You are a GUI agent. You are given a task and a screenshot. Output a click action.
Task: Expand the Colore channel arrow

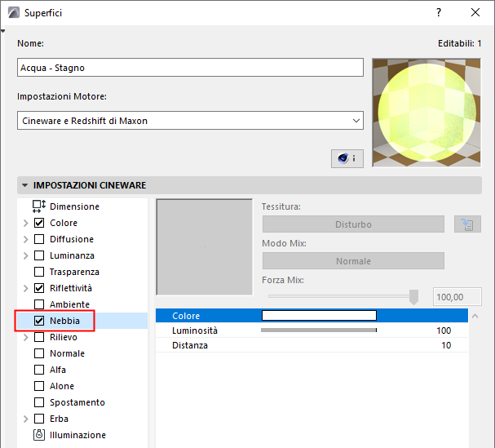26,223
